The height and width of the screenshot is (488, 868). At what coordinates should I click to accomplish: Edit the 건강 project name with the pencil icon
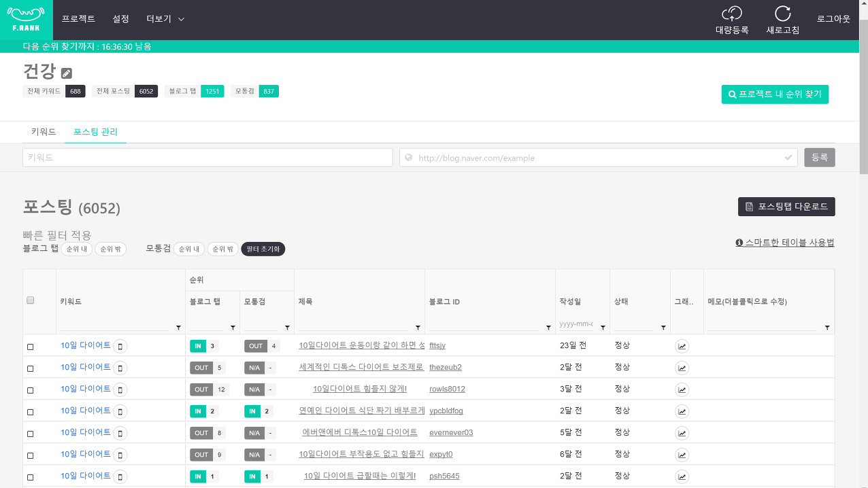click(66, 73)
